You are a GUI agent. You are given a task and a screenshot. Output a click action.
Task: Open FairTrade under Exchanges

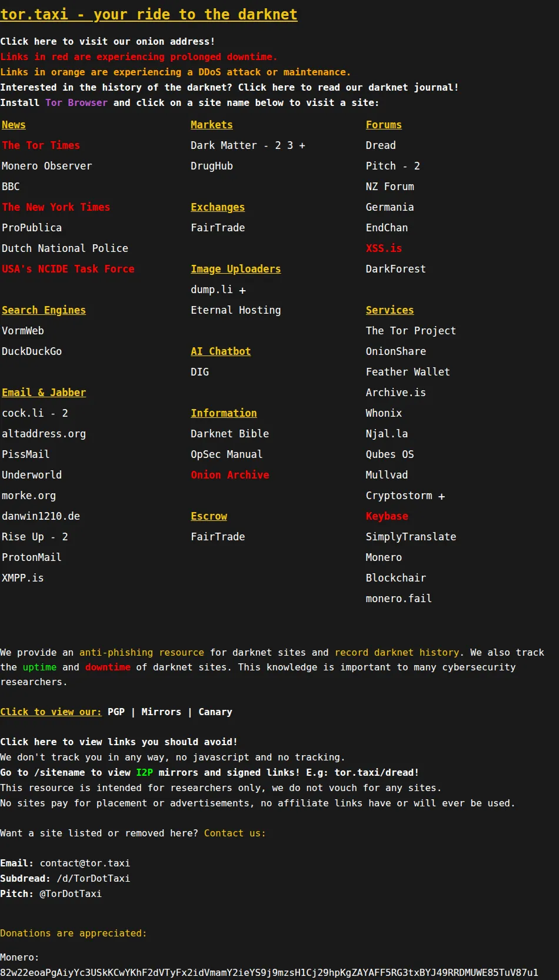(218, 228)
